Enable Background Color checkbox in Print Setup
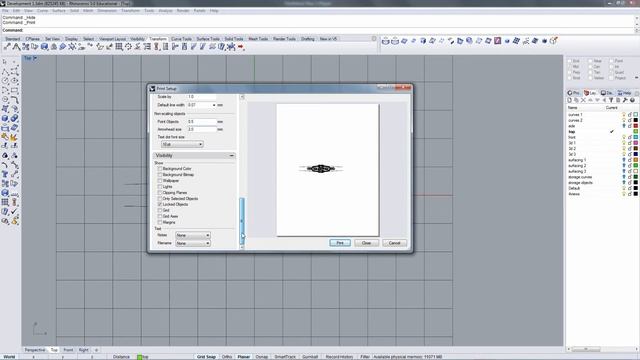The width and height of the screenshot is (640, 360). [160, 169]
